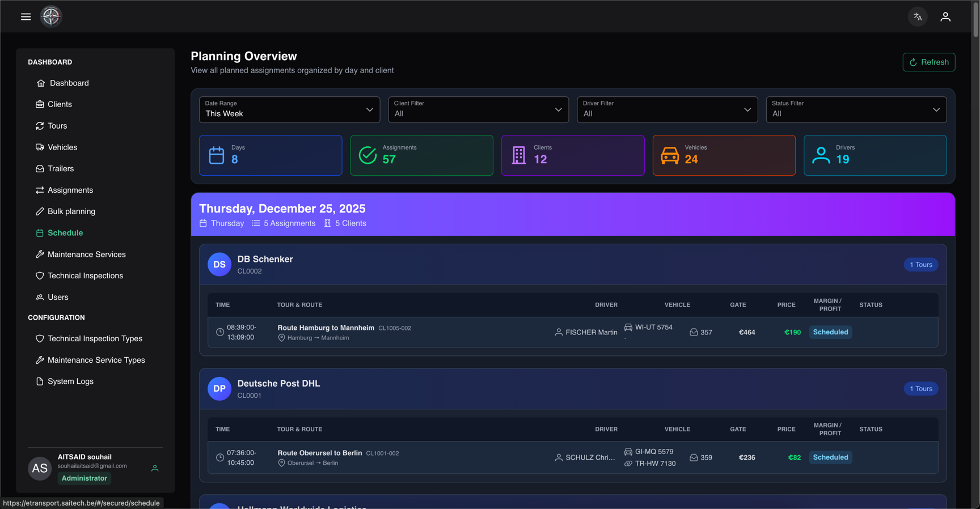Click the Clients briefcase icon
Screen dimensions: 980x509
(x=40, y=104)
